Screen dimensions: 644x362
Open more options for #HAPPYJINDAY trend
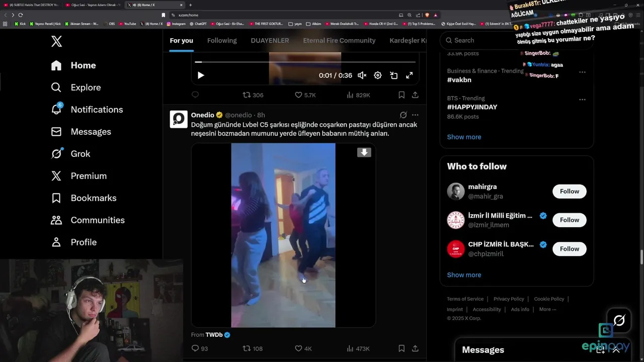coord(582,99)
